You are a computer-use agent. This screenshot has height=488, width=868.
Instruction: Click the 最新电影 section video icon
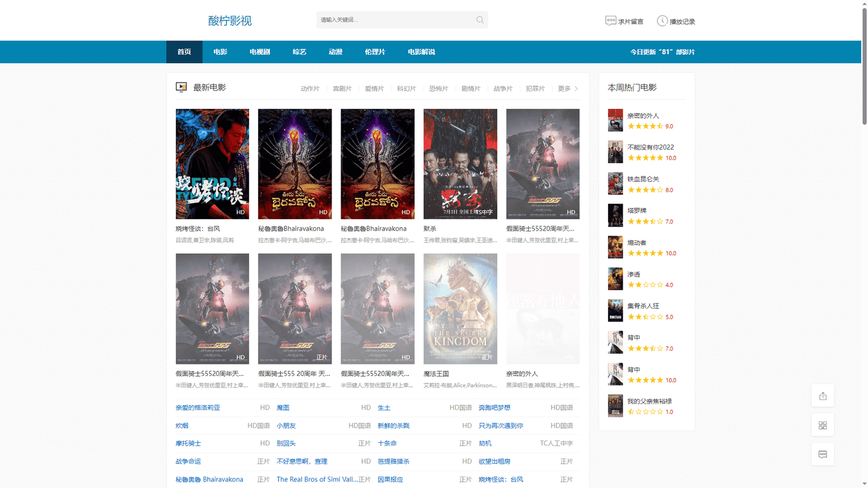click(181, 87)
